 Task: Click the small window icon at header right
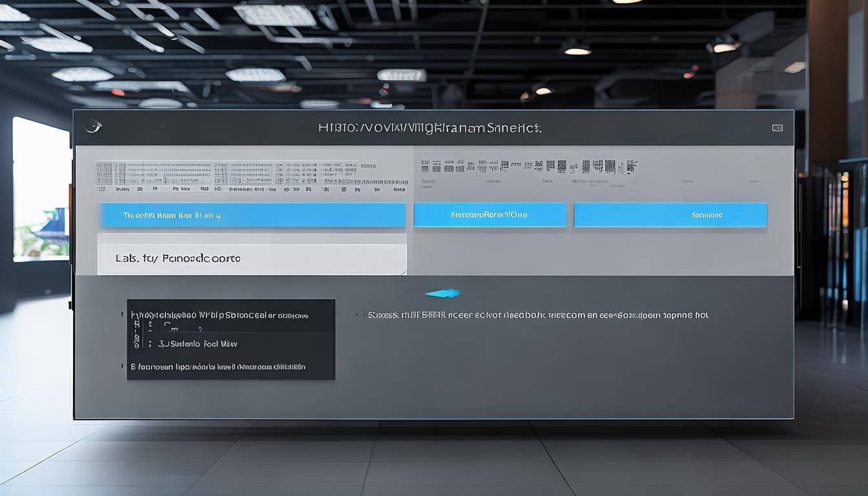coord(778,128)
